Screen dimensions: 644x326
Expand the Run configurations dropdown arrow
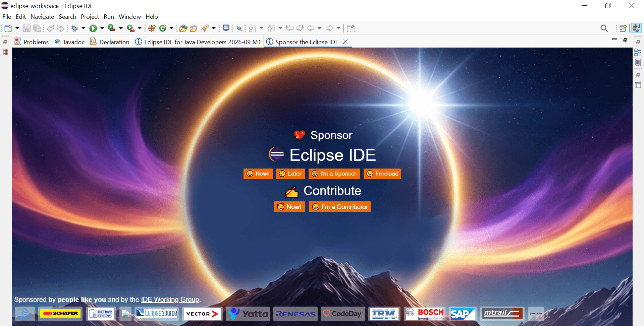[102, 28]
